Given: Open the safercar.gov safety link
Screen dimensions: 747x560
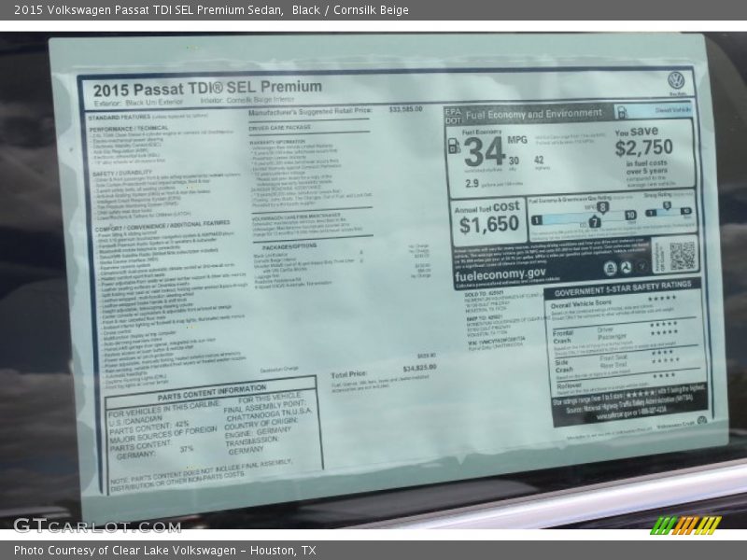Looking at the screenshot, I should click(x=632, y=414).
